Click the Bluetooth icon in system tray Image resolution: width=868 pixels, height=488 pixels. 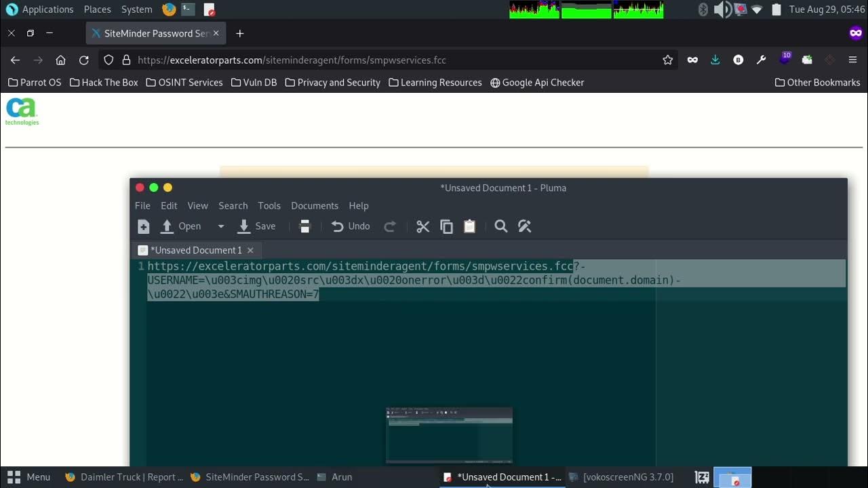click(x=703, y=9)
